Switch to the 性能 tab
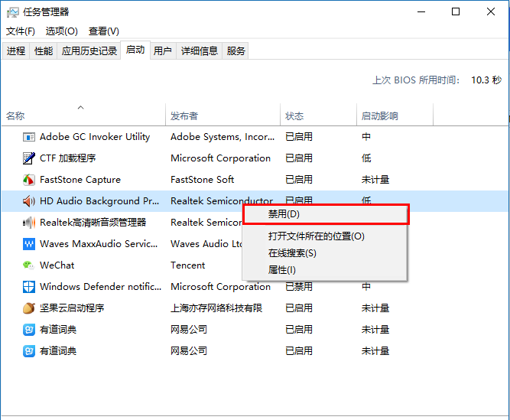This screenshot has width=510, height=420. [44, 51]
